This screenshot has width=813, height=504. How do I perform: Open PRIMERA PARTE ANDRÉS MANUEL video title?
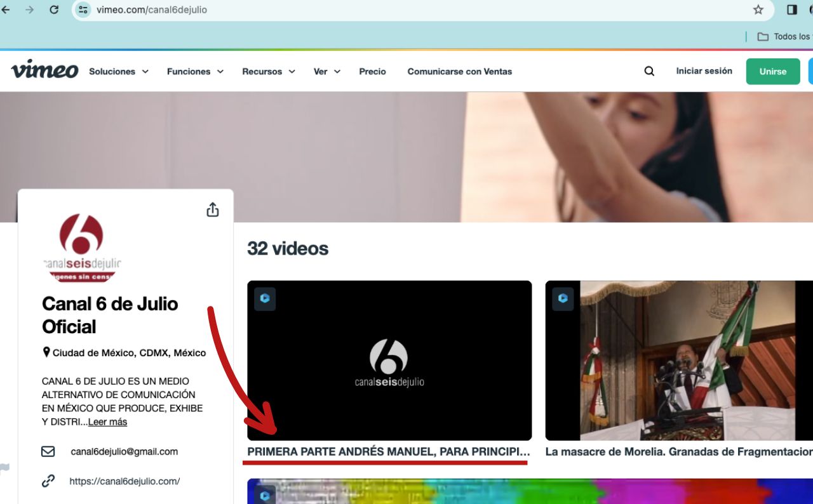[x=389, y=452]
